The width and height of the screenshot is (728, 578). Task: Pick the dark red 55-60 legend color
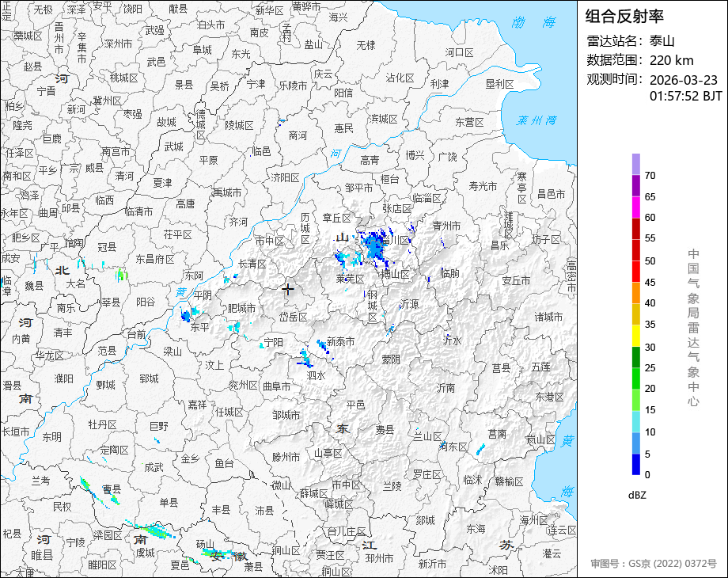(x=636, y=228)
